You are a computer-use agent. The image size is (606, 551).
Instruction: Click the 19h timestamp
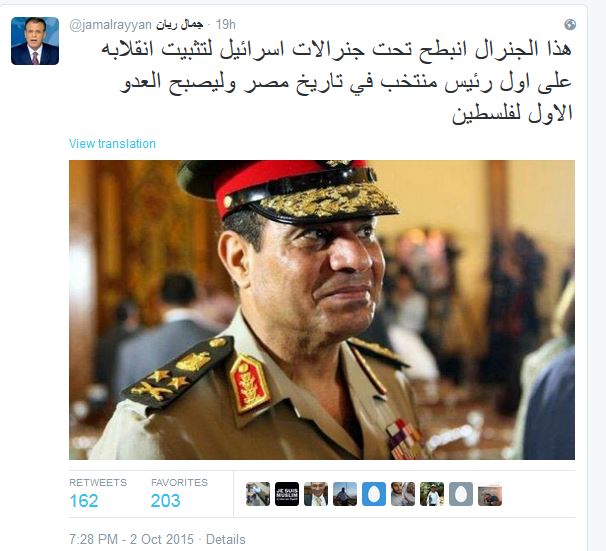click(226, 25)
